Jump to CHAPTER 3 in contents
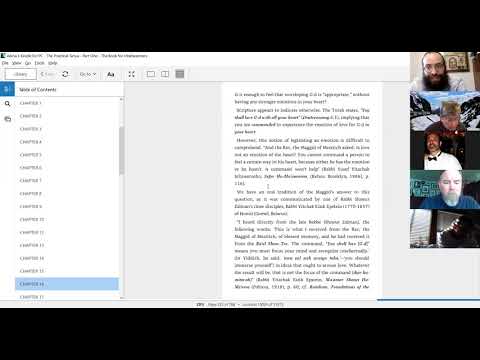The image size is (480, 360). pyautogui.click(x=31, y=129)
